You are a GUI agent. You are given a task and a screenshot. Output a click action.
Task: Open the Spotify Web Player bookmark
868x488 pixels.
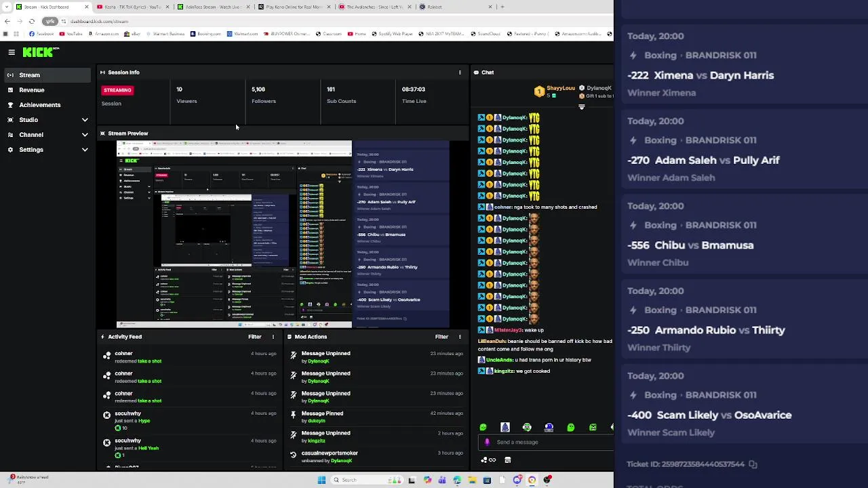392,34
